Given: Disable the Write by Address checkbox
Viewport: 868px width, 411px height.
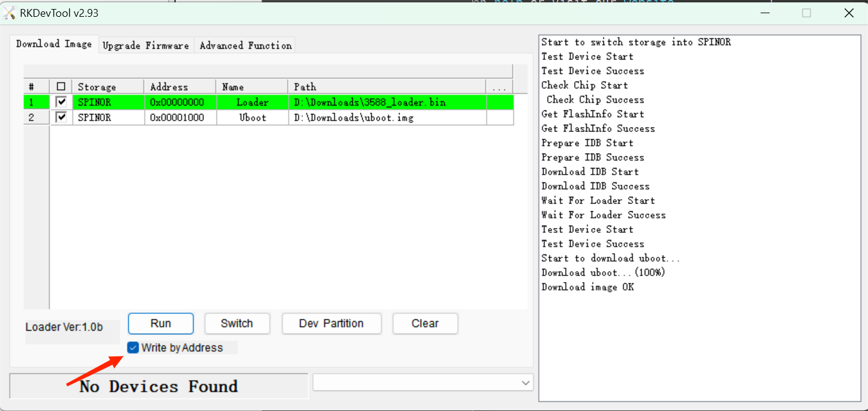Looking at the screenshot, I should [133, 347].
